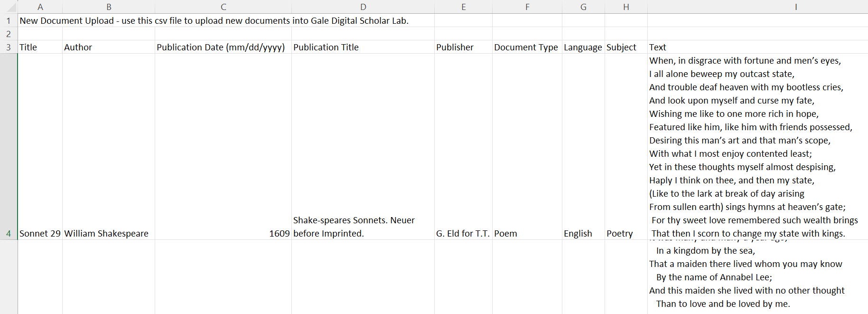Click the 'William Shakespeare' author cell
This screenshot has height=314, width=868.
pyautogui.click(x=109, y=147)
